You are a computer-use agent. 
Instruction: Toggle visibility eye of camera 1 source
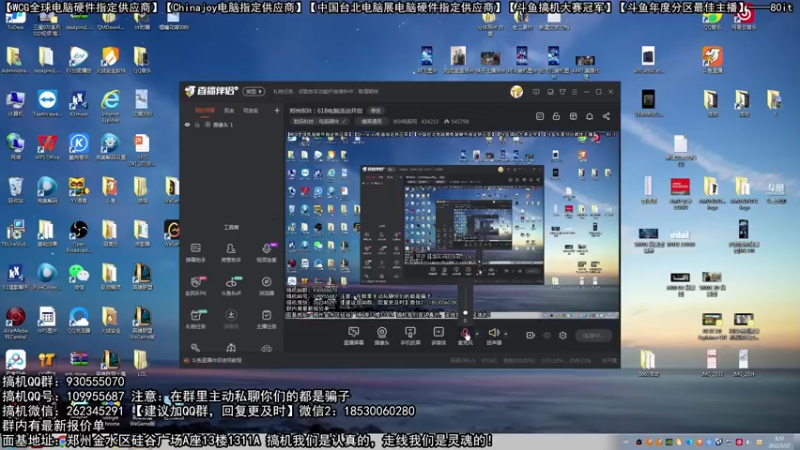click(x=187, y=124)
